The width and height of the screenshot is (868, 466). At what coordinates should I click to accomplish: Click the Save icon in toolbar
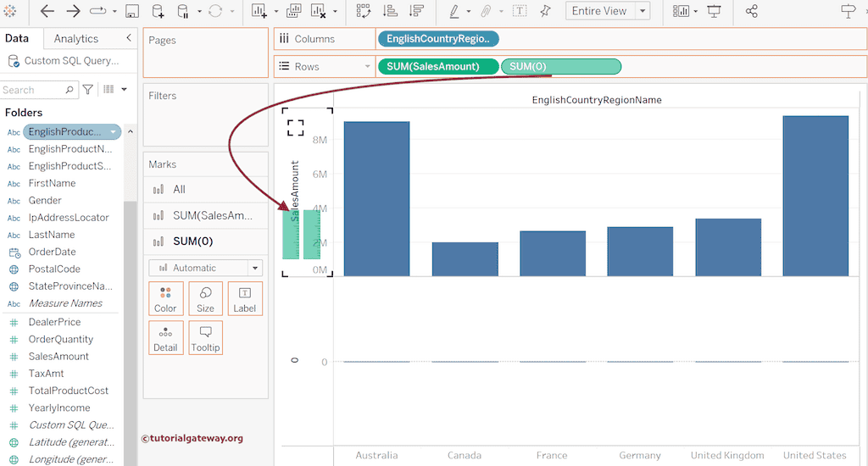(132, 11)
